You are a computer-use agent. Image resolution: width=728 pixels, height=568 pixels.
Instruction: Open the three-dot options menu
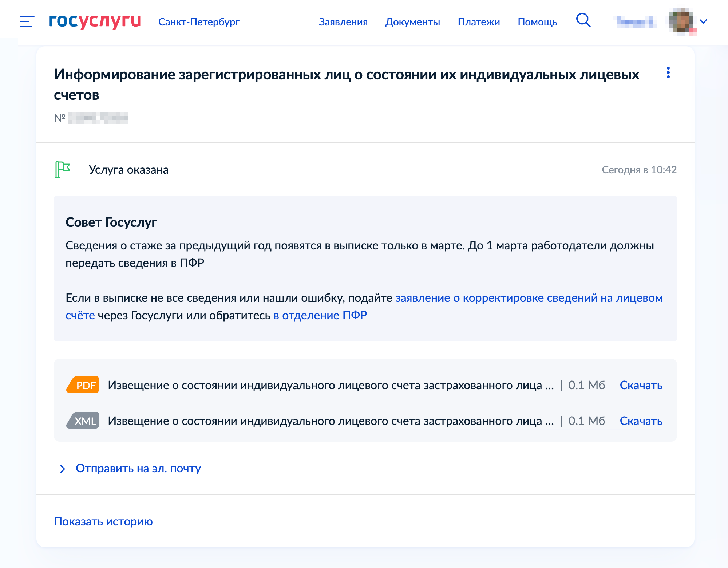[x=668, y=72]
